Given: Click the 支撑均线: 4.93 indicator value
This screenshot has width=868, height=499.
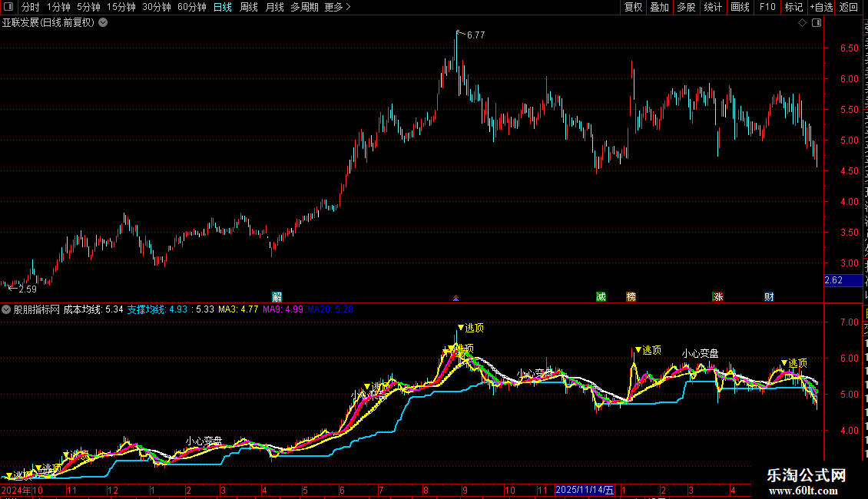Looking at the screenshot, I should tap(157, 310).
